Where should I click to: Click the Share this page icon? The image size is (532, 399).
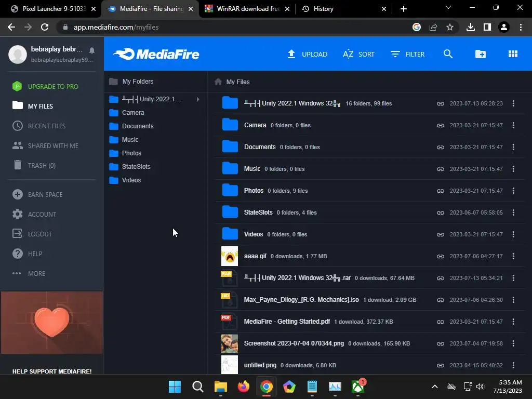pos(433,27)
